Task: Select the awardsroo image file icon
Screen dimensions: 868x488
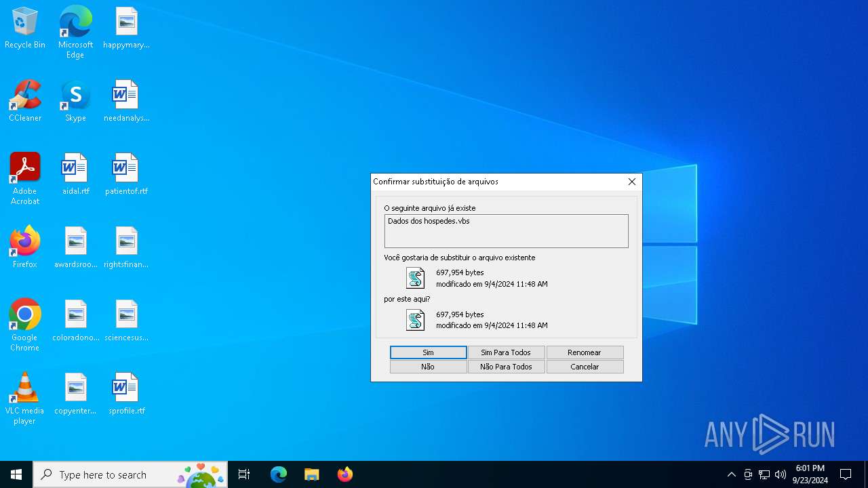Action: (75, 248)
